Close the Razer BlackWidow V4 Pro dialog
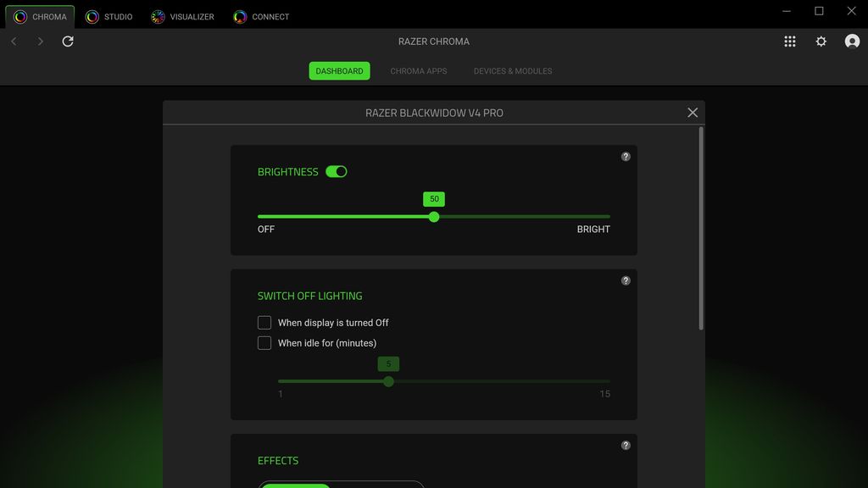Viewport: 868px width, 488px height. 693,112
